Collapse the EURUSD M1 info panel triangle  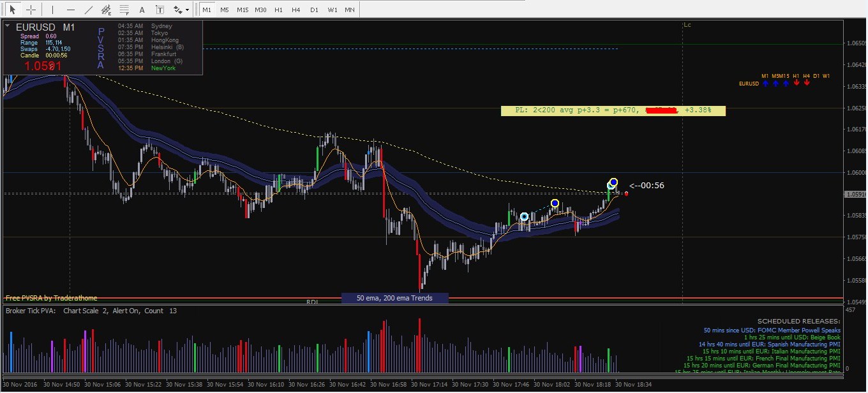(8, 26)
